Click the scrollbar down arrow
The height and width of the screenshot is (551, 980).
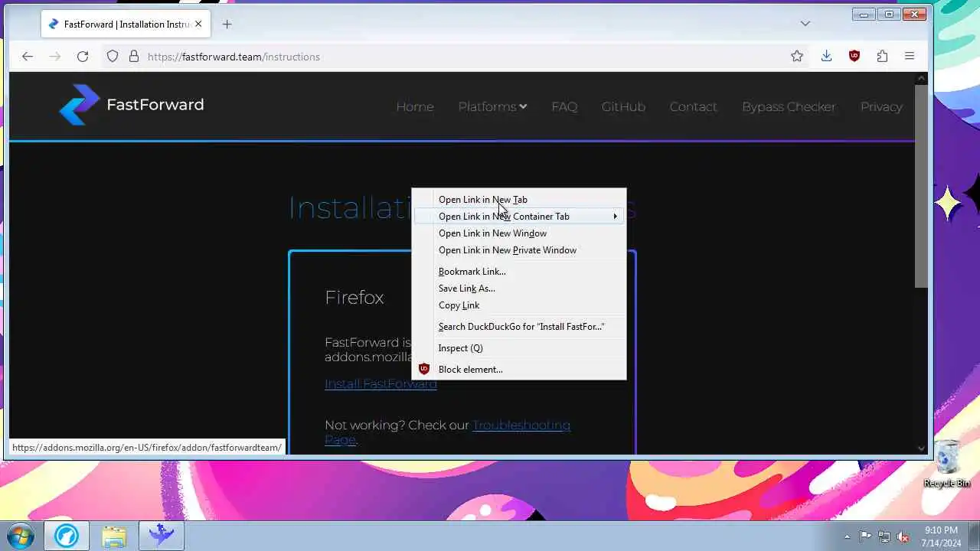tap(921, 448)
